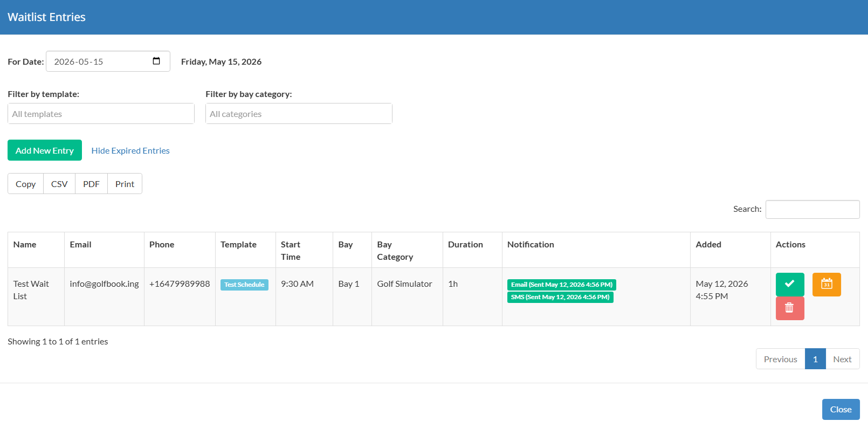Copy table using Copy button
Image resolution: width=868 pixels, height=428 pixels.
[x=25, y=184]
